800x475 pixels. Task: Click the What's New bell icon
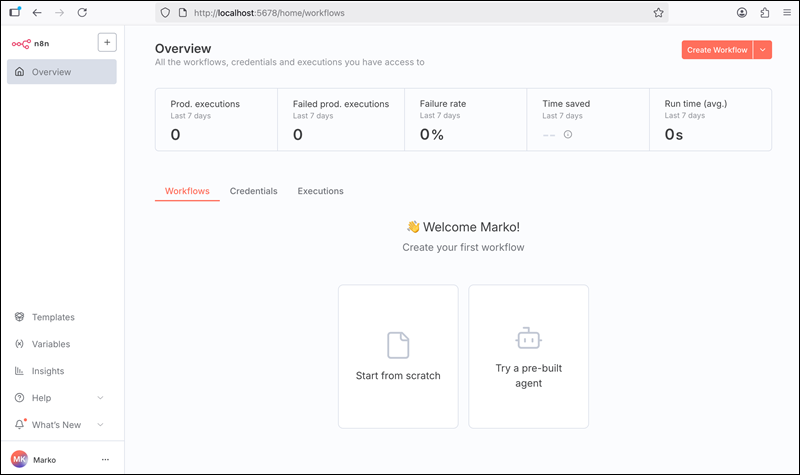[x=19, y=424]
